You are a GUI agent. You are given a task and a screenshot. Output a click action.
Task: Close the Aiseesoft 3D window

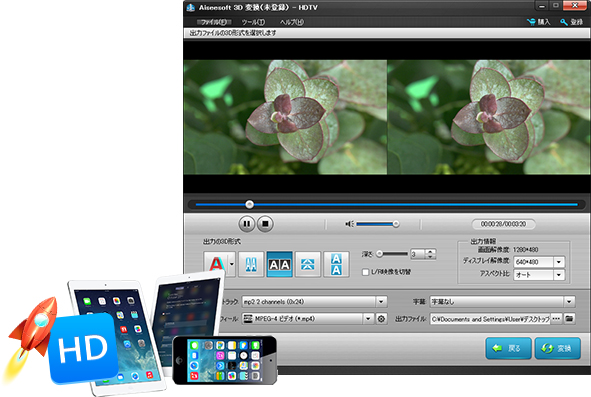pyautogui.click(x=575, y=6)
